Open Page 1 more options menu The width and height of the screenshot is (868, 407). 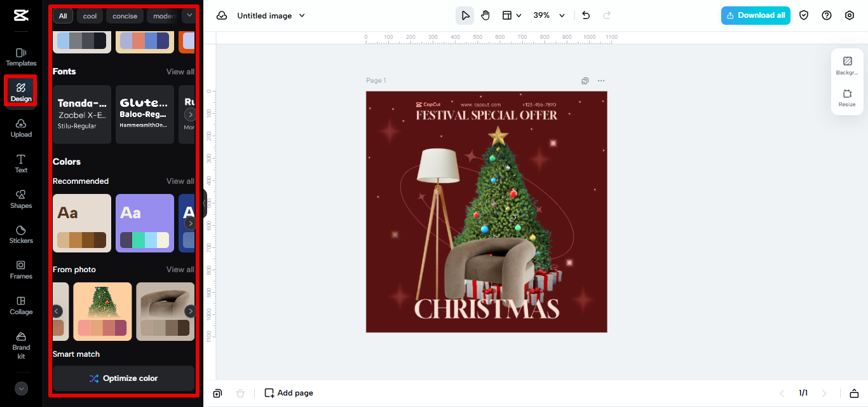pyautogui.click(x=601, y=81)
